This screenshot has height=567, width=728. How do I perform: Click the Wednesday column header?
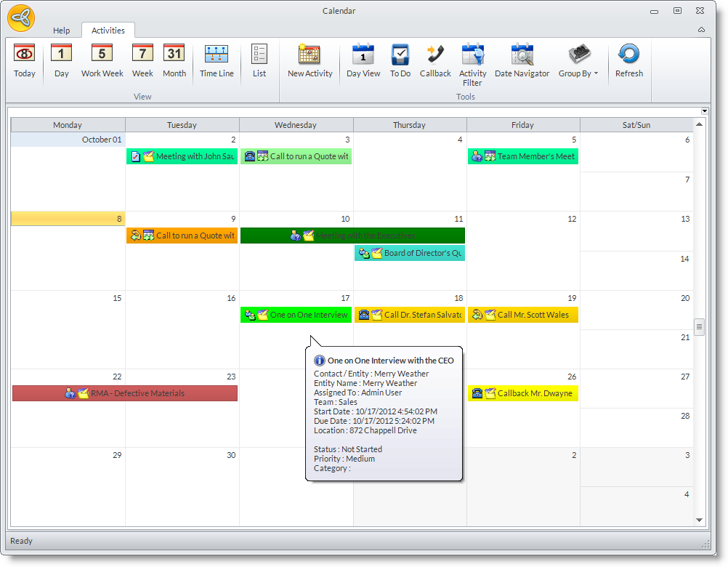(x=296, y=125)
